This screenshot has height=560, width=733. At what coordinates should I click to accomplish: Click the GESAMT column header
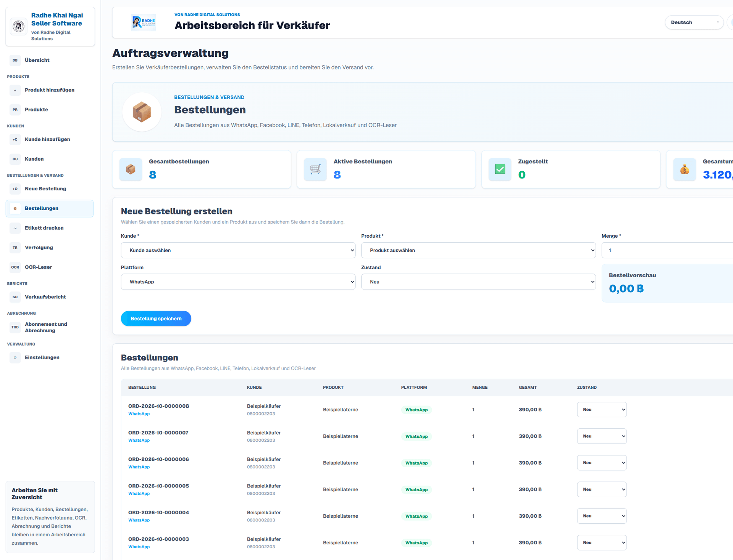point(528,388)
